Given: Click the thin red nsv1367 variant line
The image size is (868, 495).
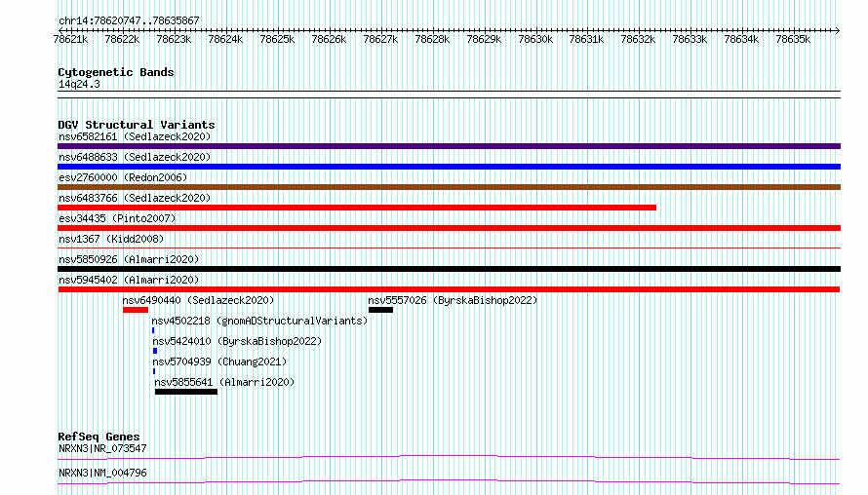Looking at the screenshot, I should [449, 247].
